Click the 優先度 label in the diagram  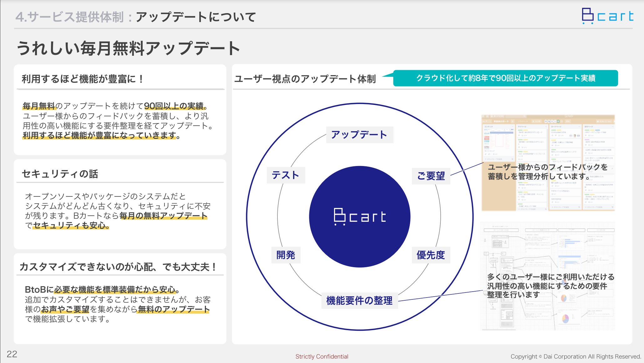click(431, 255)
